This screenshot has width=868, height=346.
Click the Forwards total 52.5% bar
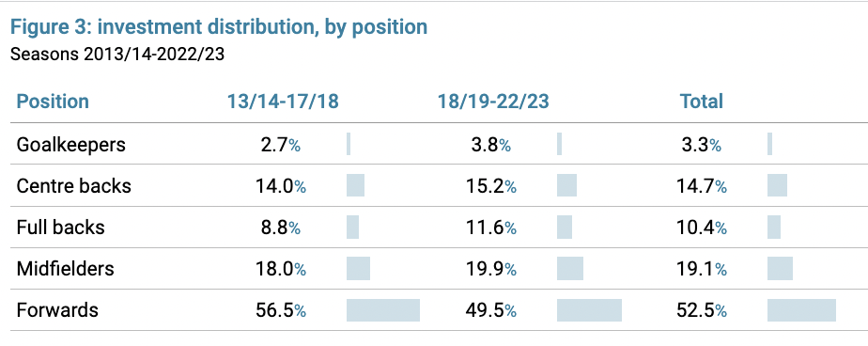801,310
